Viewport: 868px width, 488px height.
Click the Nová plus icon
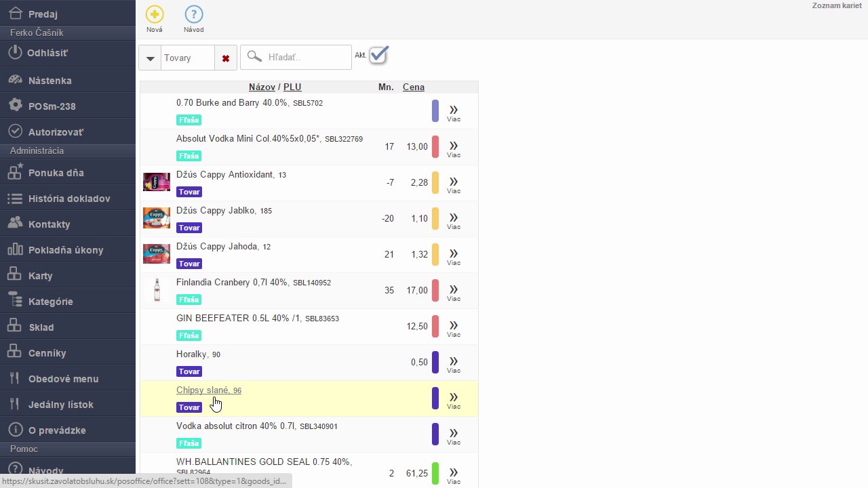tap(155, 14)
